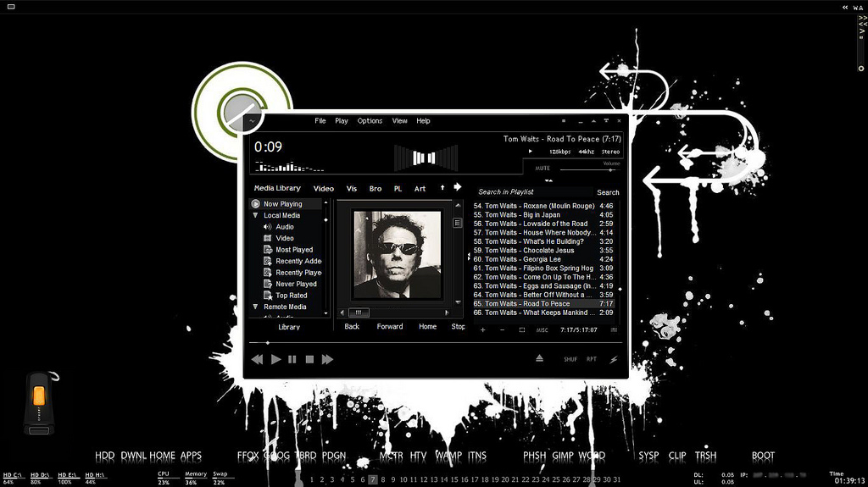
Task: Click the playlist add (+) button
Action: (x=482, y=329)
